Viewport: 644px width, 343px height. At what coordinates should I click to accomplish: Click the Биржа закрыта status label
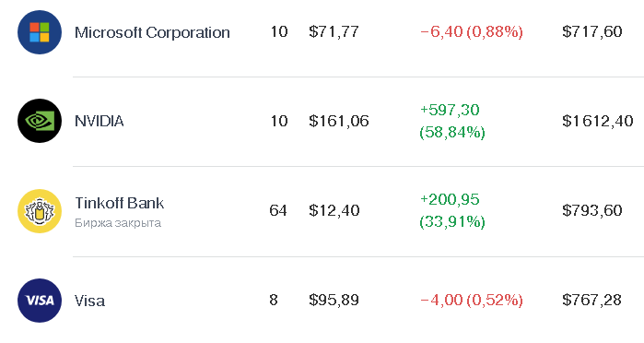coord(118,223)
